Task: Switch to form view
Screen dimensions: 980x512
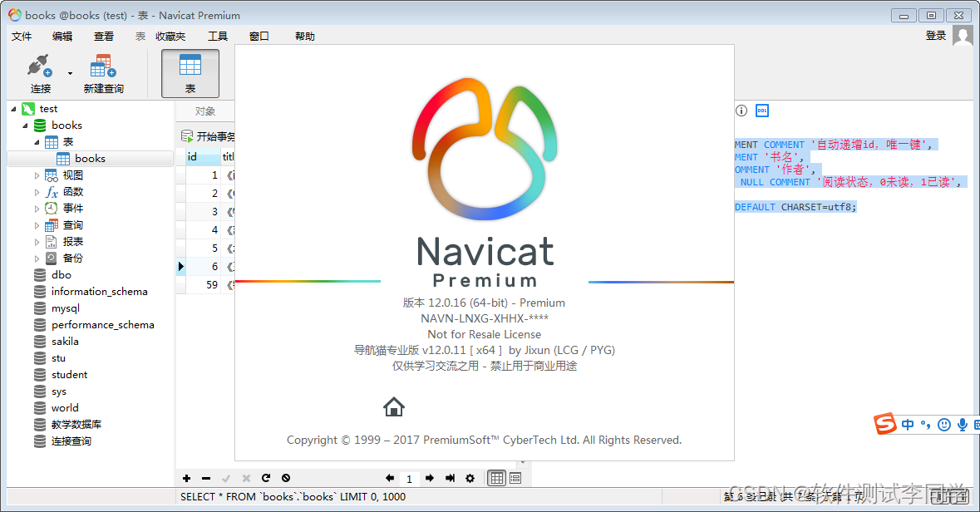Action: [x=515, y=478]
